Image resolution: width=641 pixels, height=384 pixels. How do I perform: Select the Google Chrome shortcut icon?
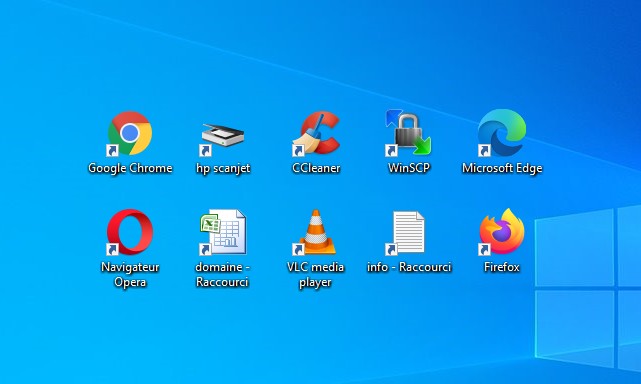pos(130,133)
